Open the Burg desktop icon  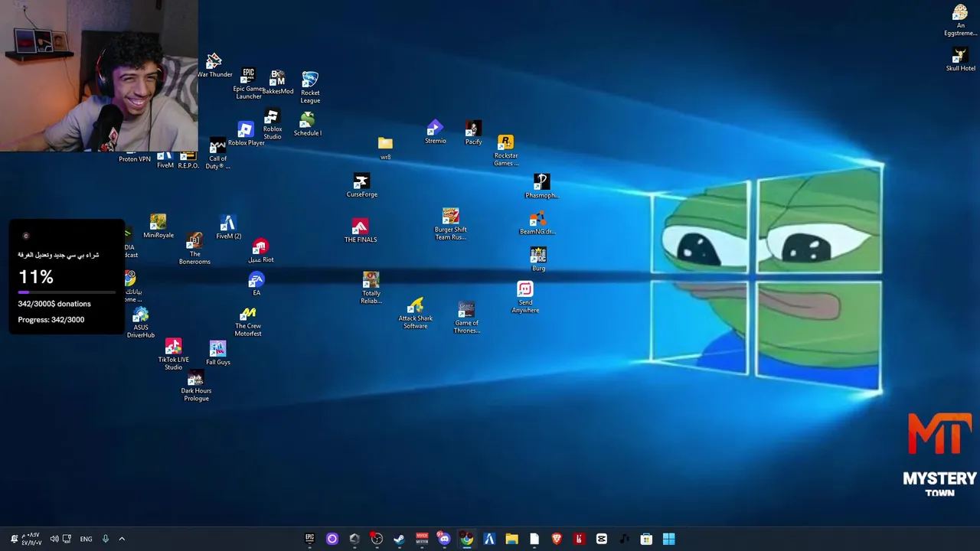(538, 259)
